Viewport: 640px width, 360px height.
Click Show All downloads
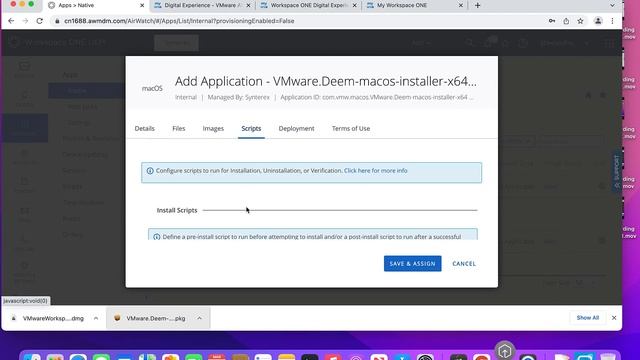(x=588, y=318)
